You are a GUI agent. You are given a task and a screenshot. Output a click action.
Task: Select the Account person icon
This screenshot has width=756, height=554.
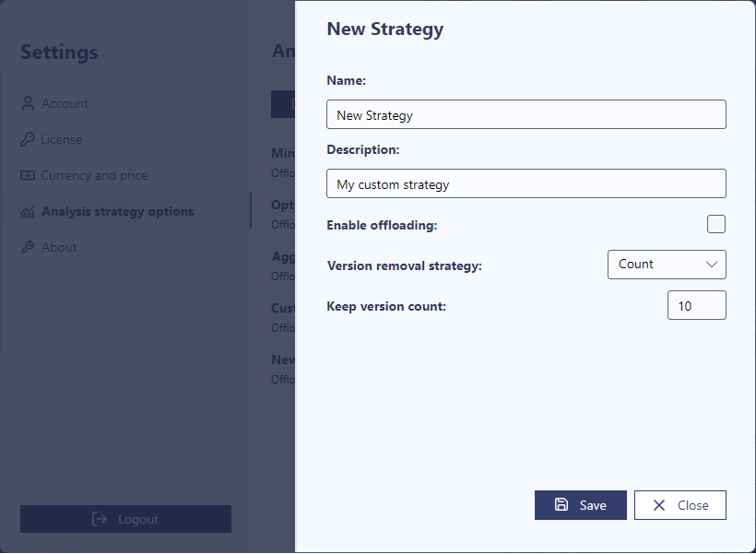pos(28,103)
